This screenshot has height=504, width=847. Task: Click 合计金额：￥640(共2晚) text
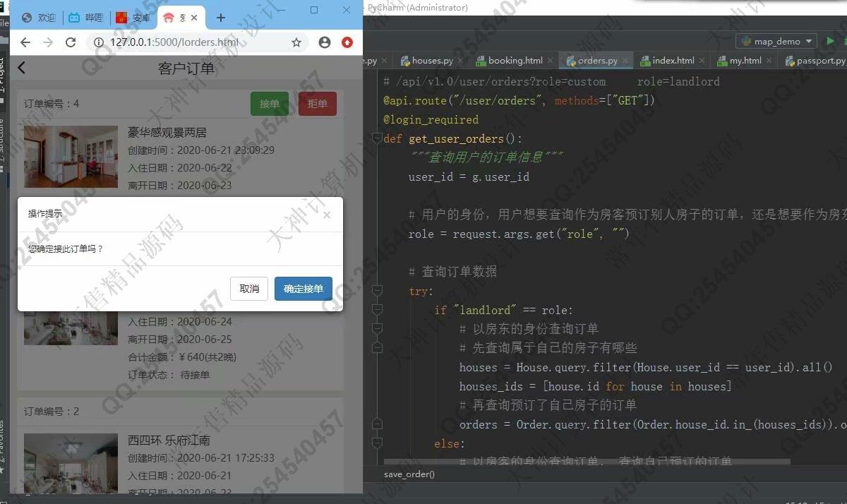tap(182, 357)
